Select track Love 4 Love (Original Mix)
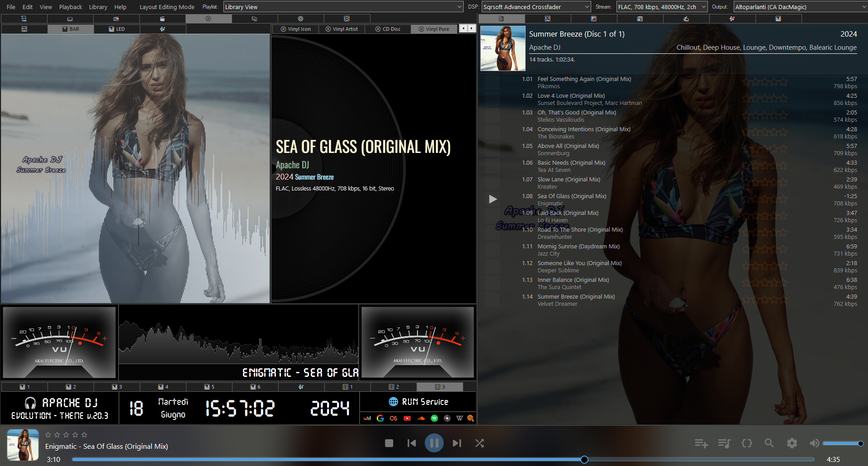868x466 pixels. pyautogui.click(x=571, y=95)
